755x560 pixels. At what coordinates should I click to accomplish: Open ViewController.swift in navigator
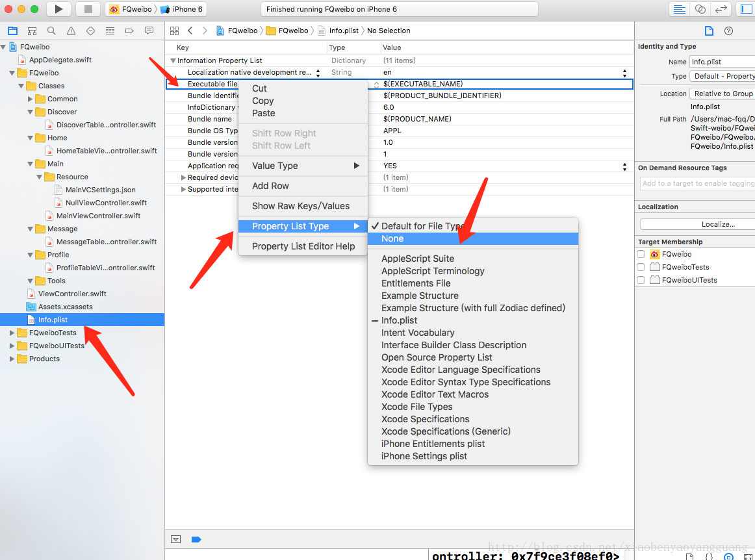[72, 294]
